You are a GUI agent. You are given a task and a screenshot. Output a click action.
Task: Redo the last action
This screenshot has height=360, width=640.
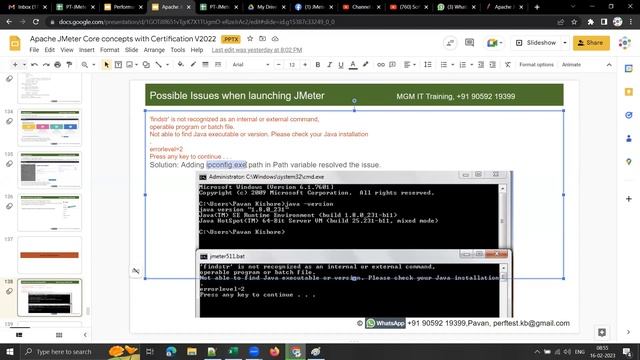46,64
